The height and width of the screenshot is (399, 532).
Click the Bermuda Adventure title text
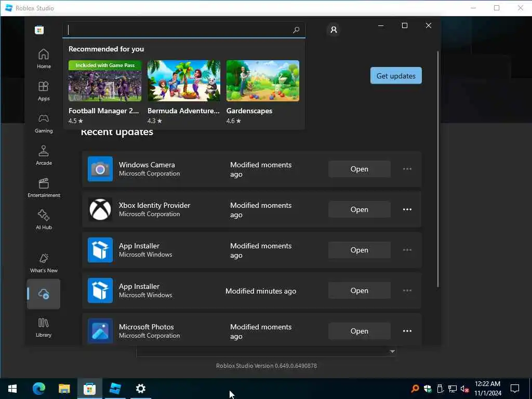[183, 111]
